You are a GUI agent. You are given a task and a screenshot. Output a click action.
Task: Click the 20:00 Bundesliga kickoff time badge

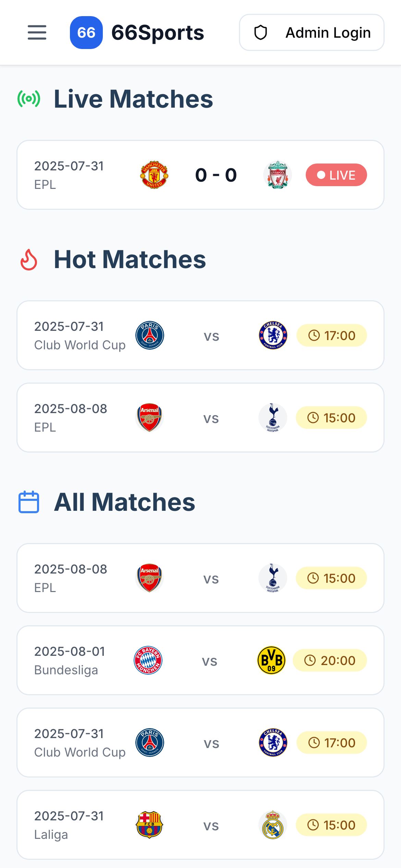point(330,660)
